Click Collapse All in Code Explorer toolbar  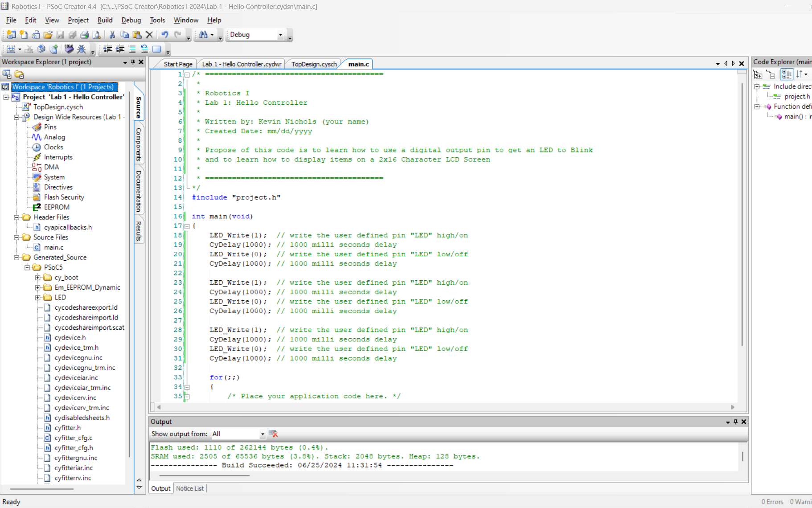point(771,74)
